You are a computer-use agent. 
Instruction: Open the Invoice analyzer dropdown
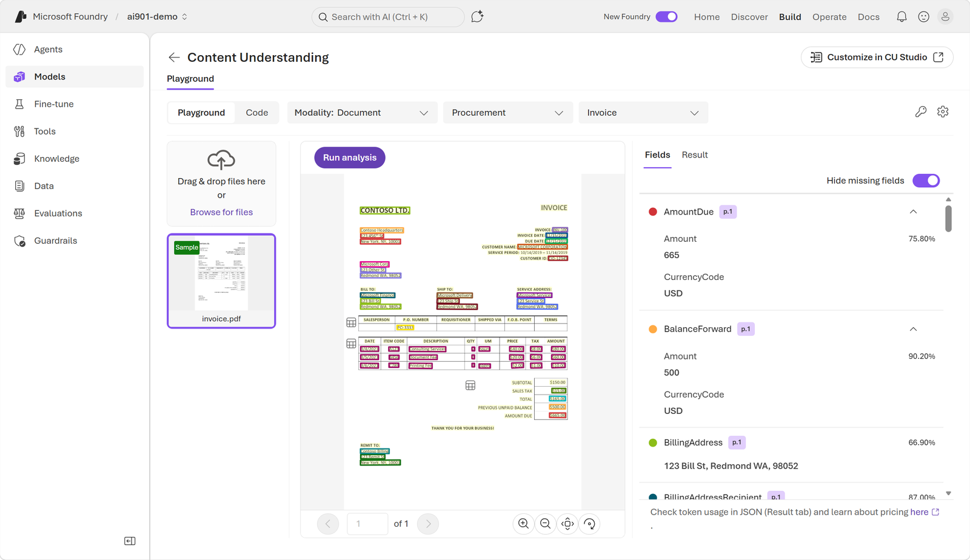[x=643, y=113]
